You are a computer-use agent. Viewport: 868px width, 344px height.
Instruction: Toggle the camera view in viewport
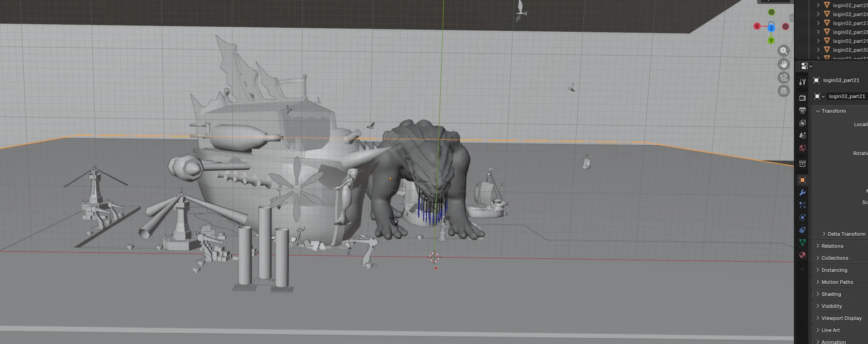pos(783,78)
